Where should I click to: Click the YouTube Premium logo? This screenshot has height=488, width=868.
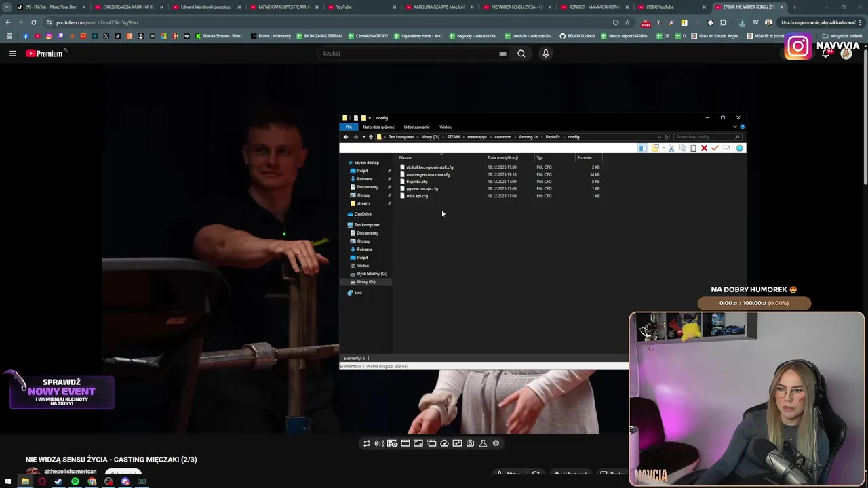[x=44, y=54]
